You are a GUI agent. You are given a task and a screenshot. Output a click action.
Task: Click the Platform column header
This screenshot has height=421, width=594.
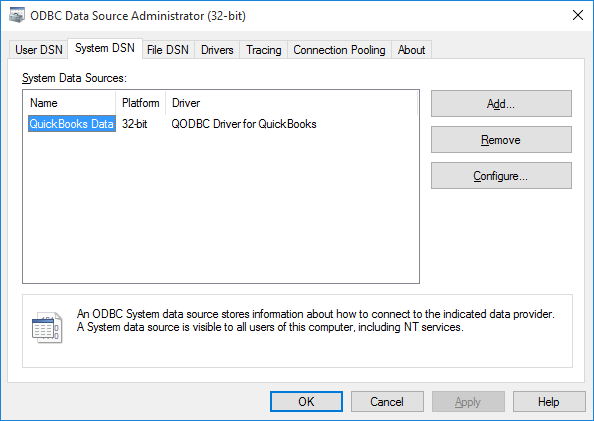141,103
